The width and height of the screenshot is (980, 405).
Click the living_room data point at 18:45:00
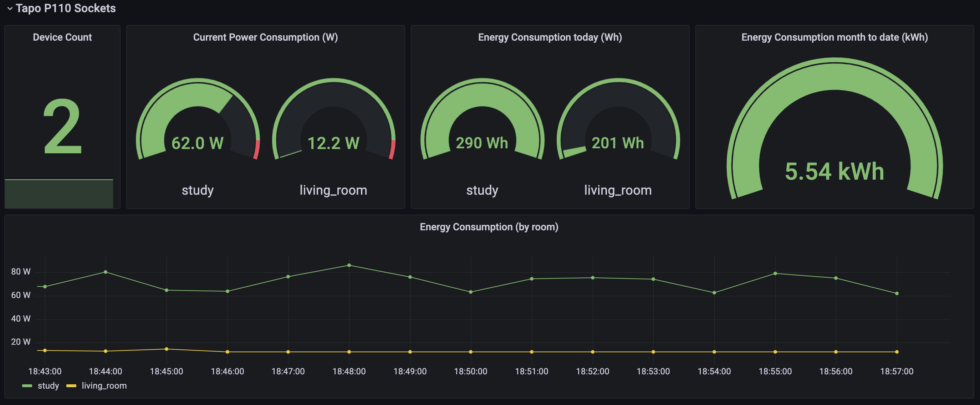166,349
